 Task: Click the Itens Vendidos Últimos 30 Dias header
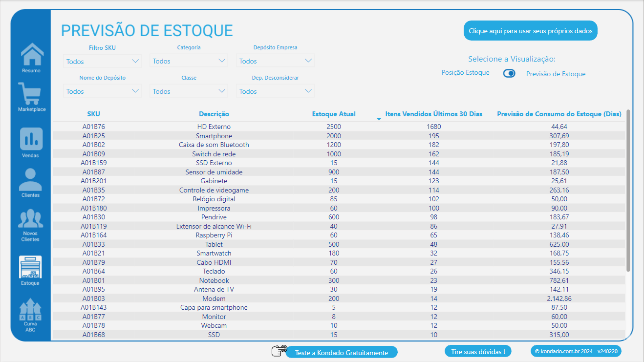[x=433, y=114]
